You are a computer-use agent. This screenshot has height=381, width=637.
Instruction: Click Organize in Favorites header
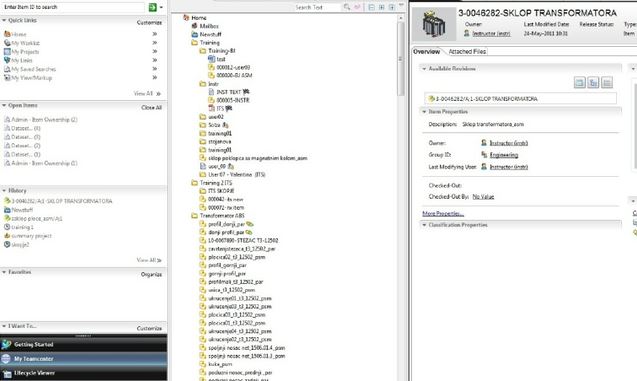click(x=152, y=275)
